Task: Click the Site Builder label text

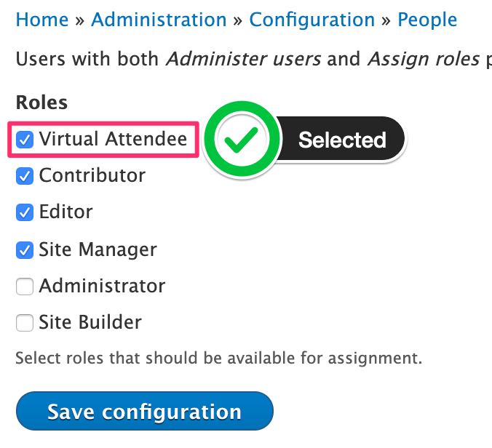Action: click(90, 323)
